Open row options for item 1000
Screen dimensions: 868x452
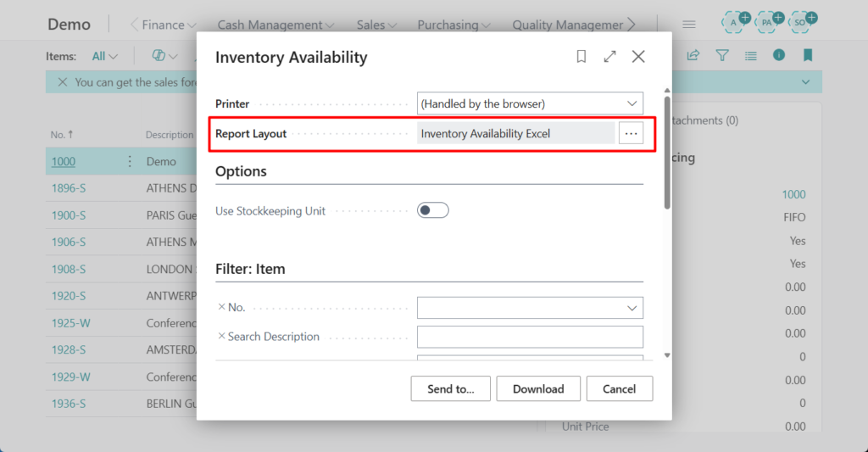click(x=130, y=161)
